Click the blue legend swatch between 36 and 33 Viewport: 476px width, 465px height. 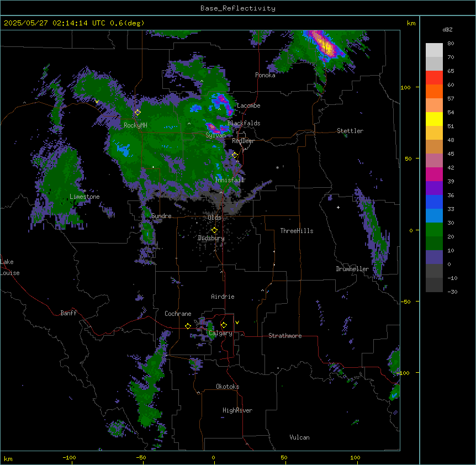tap(434, 202)
